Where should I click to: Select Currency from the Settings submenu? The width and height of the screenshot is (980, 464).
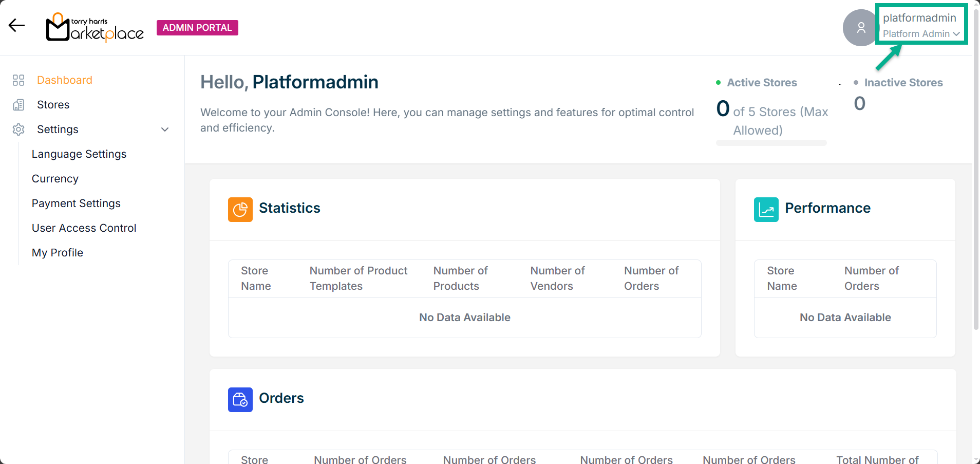pyautogui.click(x=55, y=179)
